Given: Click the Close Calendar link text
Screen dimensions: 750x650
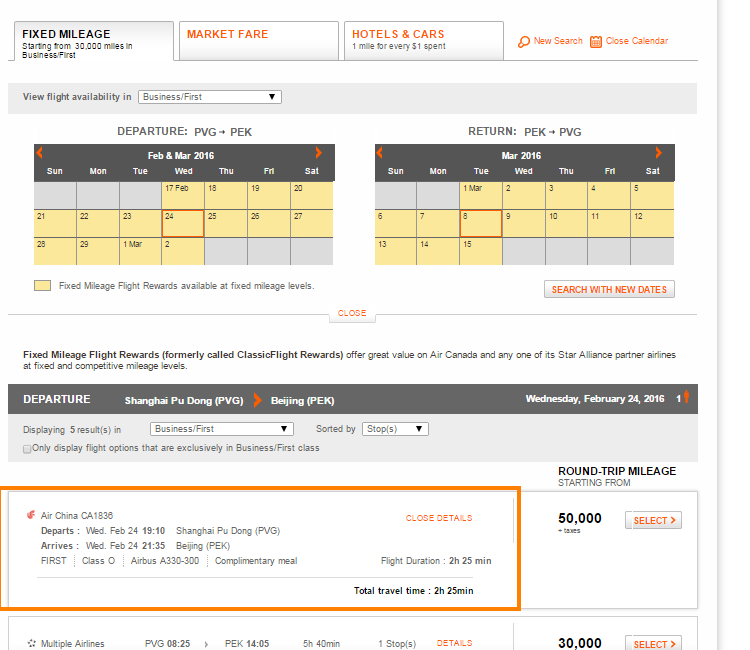Looking at the screenshot, I should tap(637, 41).
